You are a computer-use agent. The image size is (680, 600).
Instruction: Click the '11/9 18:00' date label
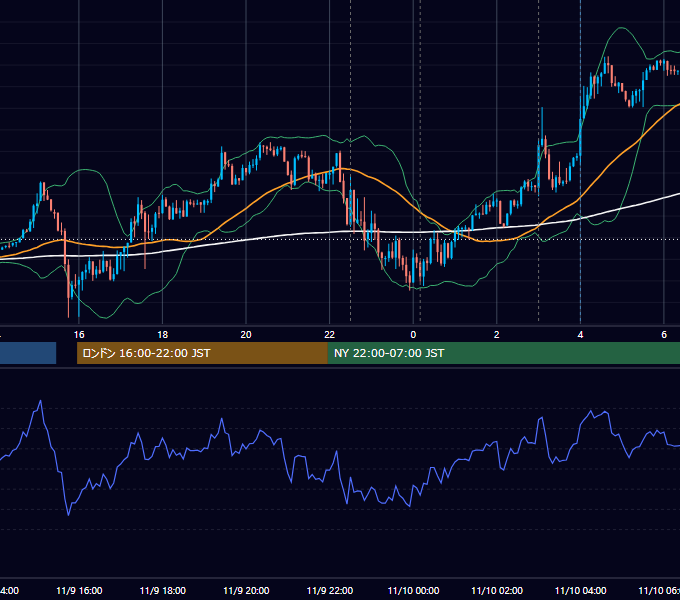point(163,590)
